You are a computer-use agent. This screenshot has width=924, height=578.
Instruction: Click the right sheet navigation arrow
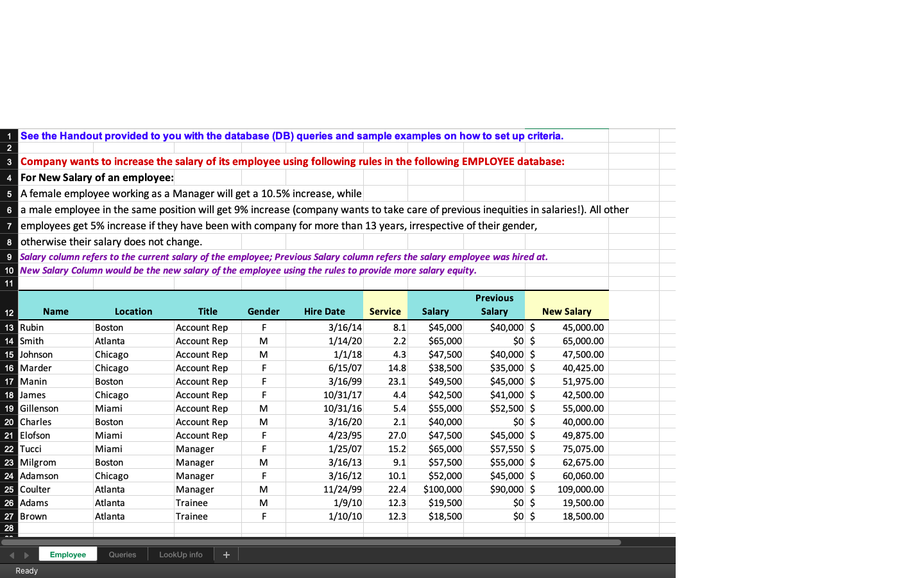26,554
